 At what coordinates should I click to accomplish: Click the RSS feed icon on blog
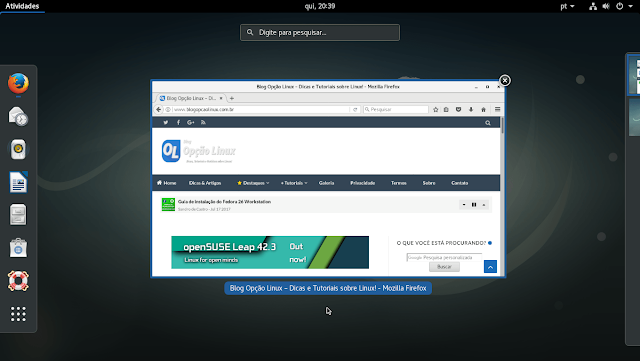pos(203,123)
